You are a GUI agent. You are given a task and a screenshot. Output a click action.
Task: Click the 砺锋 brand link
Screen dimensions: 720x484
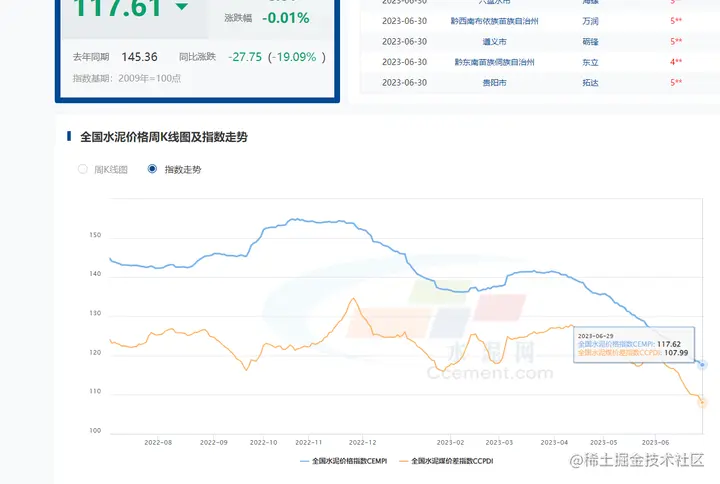[590, 42]
